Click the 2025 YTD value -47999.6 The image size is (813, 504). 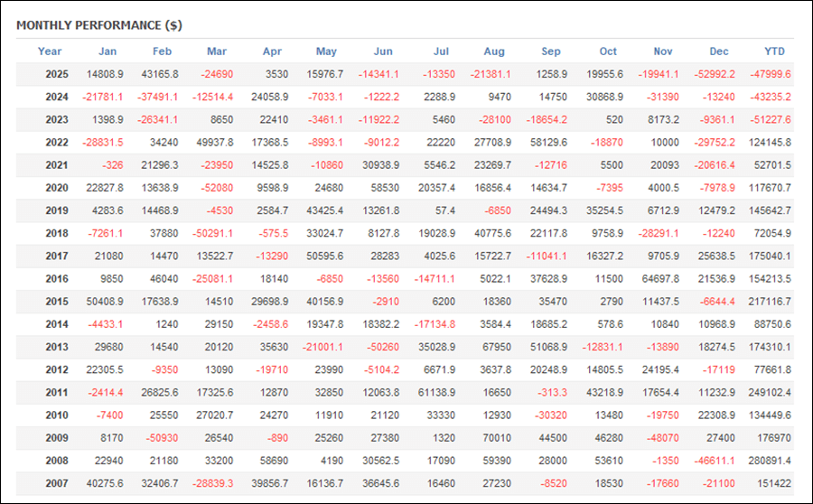771,74
